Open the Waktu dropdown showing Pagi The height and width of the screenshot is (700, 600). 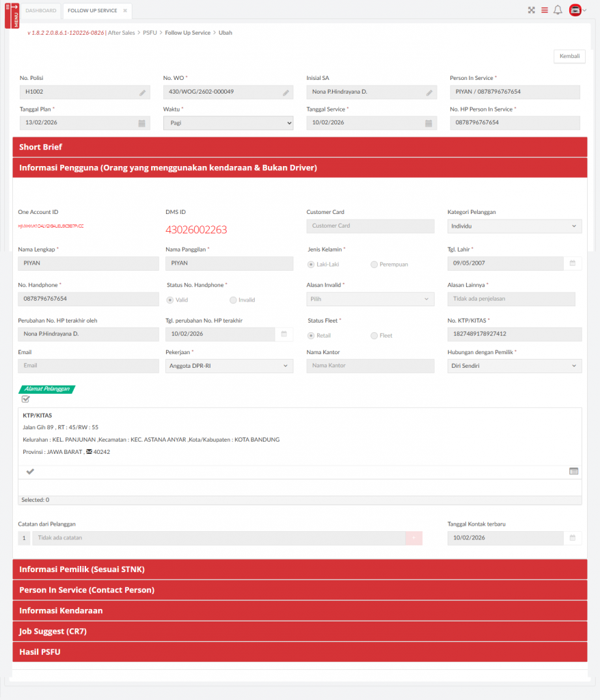pyautogui.click(x=228, y=123)
